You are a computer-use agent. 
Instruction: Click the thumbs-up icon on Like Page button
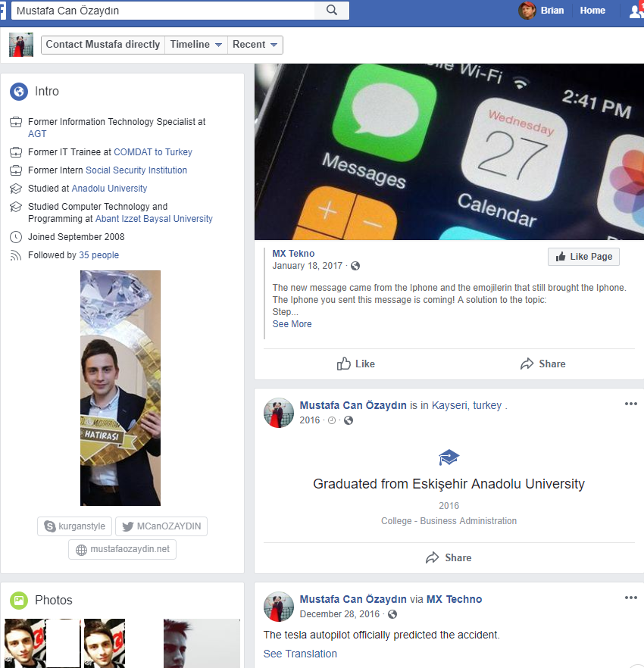point(561,256)
